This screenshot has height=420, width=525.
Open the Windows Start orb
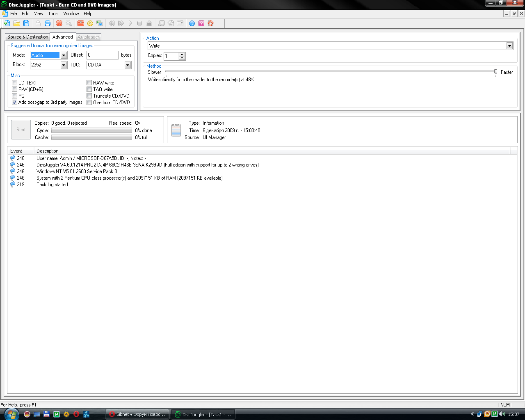coord(11,414)
